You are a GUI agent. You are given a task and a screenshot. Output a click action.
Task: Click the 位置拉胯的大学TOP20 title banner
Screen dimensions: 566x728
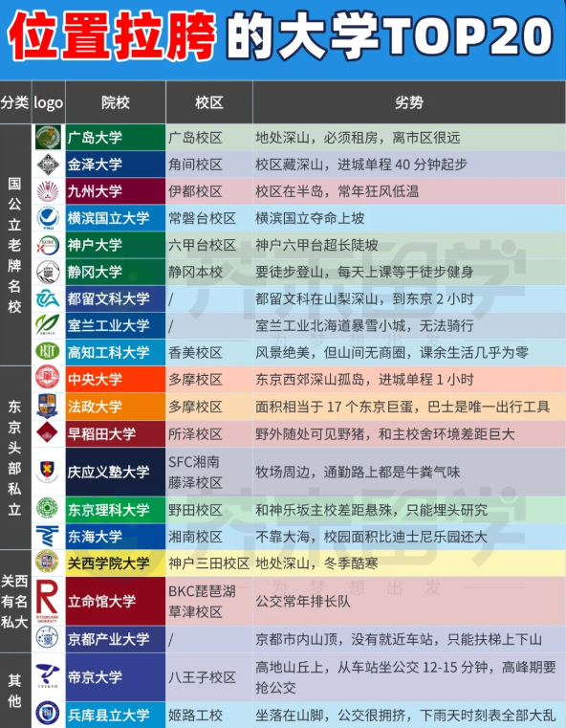click(x=283, y=37)
